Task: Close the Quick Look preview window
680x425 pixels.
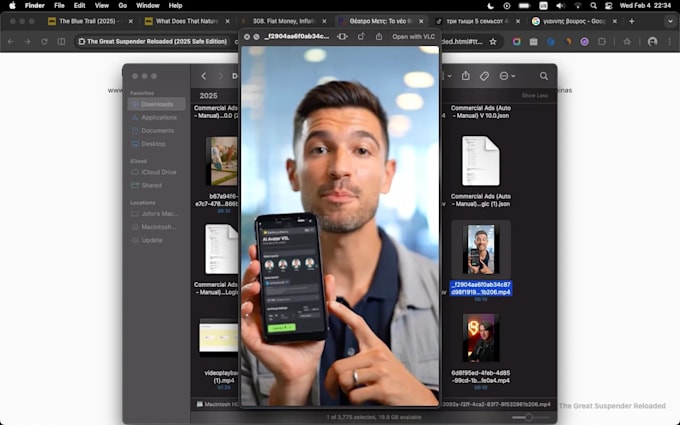Action: point(247,37)
